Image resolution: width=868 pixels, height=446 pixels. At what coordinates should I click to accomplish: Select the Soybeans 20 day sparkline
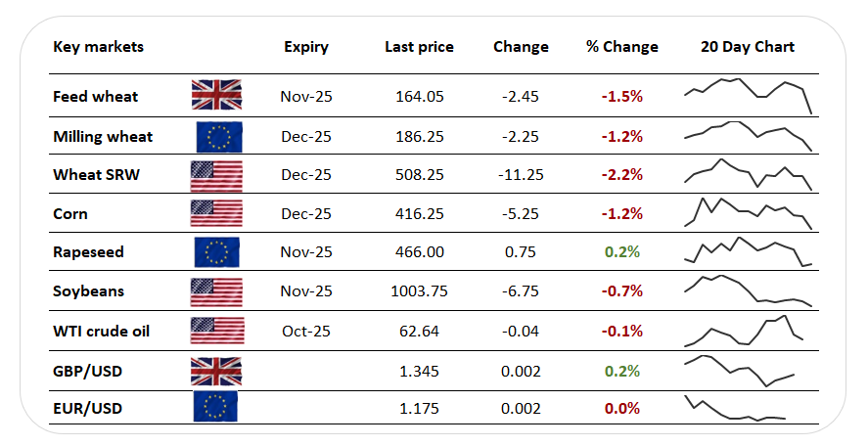(x=748, y=291)
